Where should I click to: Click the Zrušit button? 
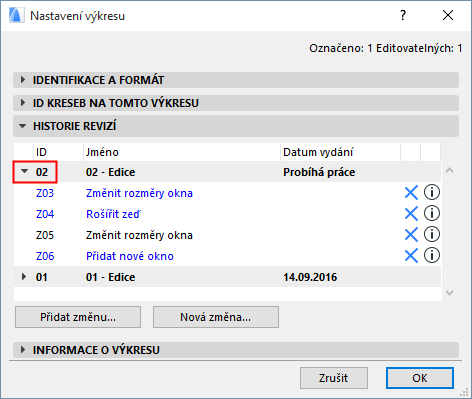tap(334, 378)
